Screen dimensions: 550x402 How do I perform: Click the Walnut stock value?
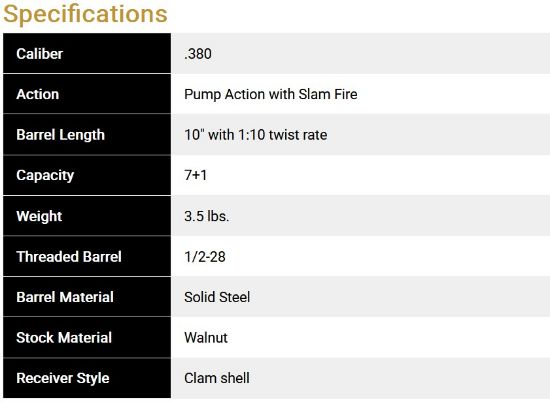(206, 338)
